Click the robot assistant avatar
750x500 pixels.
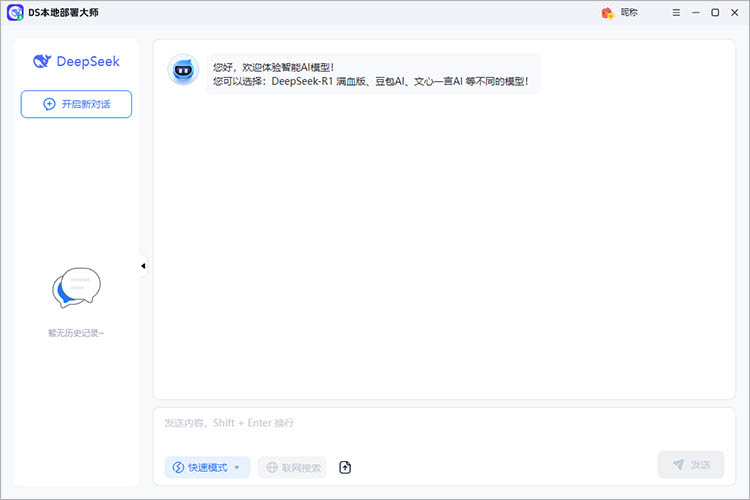183,70
